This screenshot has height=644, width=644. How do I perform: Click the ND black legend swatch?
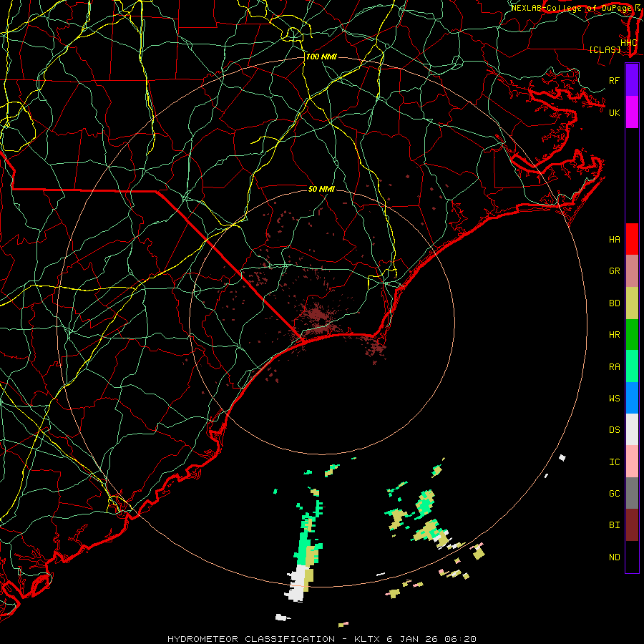pos(632,557)
